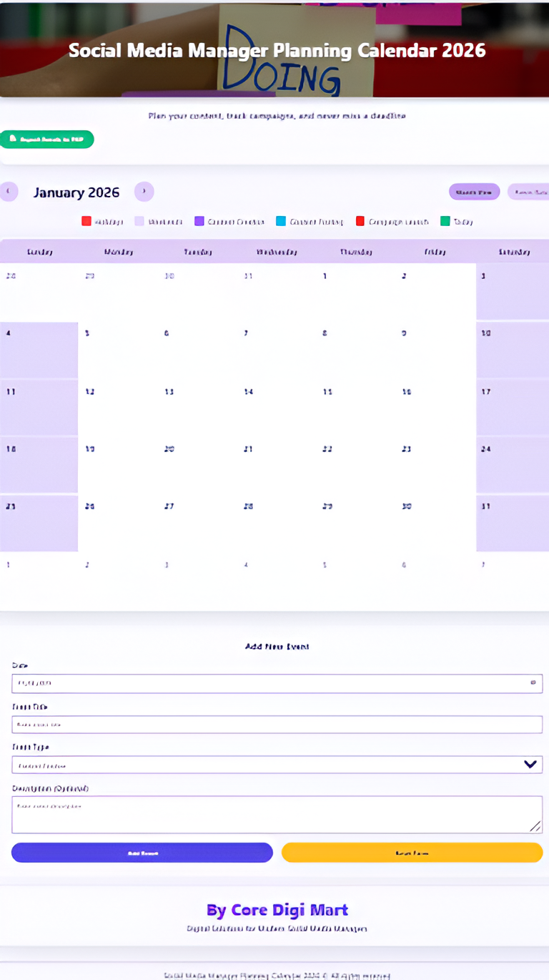Open the date picker calendar icon
The width and height of the screenshot is (549, 980).
coord(533,683)
